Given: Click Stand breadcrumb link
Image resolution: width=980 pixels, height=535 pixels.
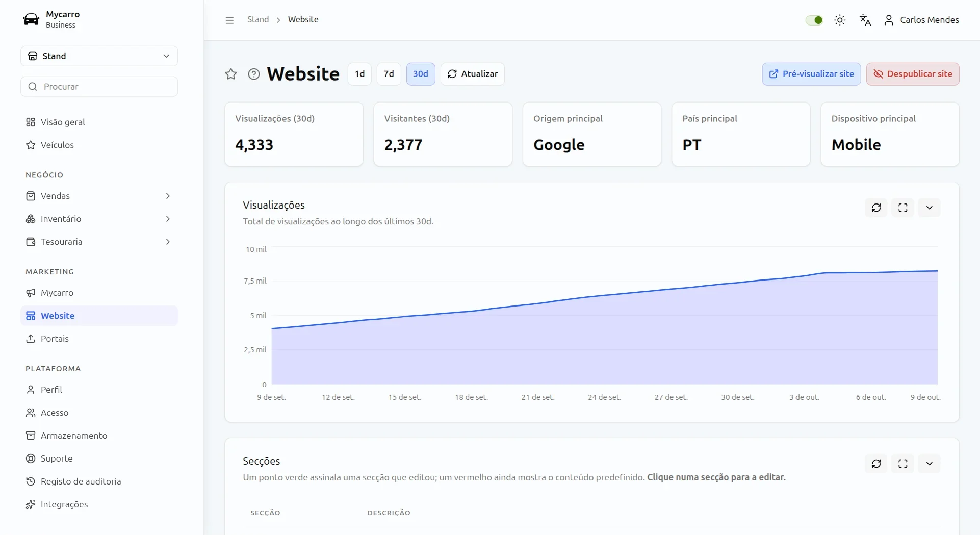Looking at the screenshot, I should click(x=258, y=19).
